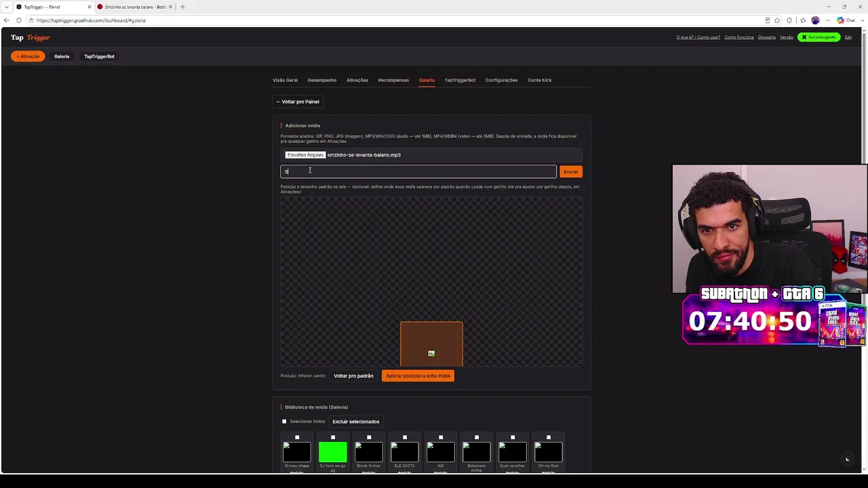
Task: Click the '← Voltar pro Painel' button
Action: pyautogui.click(x=298, y=102)
